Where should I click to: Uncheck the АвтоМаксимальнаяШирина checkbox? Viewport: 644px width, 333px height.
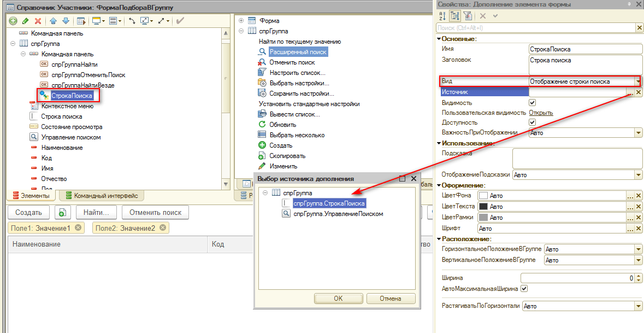(x=524, y=288)
